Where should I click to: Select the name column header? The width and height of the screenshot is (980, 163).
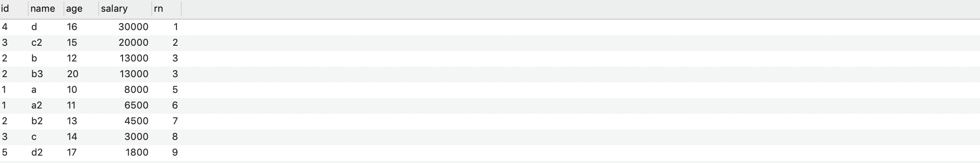click(46, 9)
